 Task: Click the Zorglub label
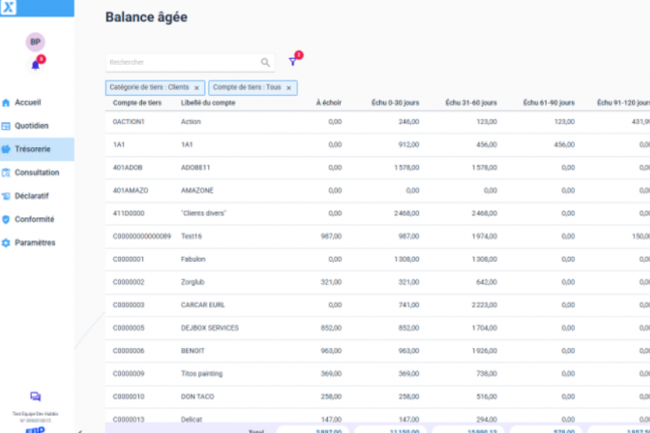[x=193, y=282]
